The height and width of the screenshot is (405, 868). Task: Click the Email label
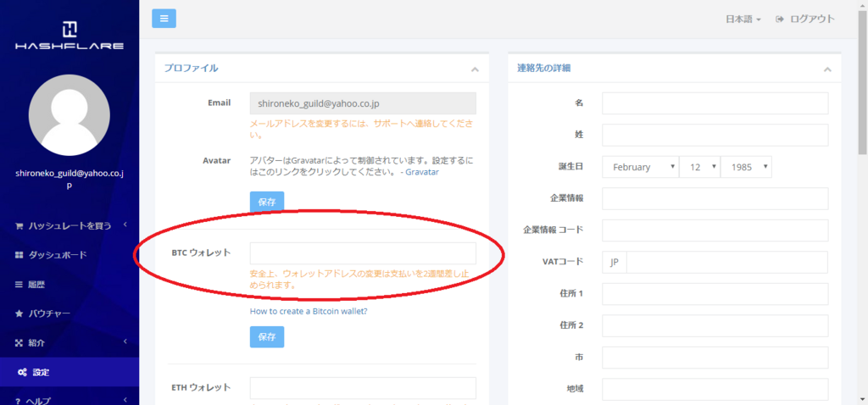point(220,103)
